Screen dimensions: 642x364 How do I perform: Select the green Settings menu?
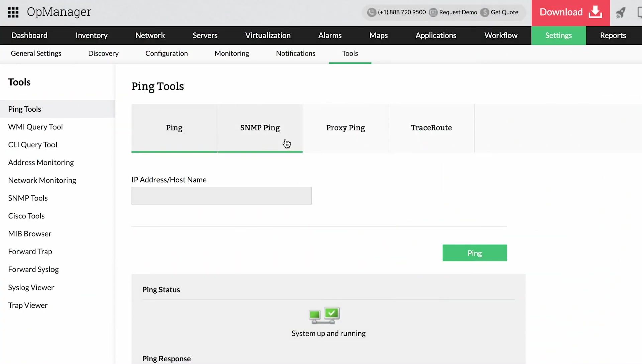click(x=558, y=35)
